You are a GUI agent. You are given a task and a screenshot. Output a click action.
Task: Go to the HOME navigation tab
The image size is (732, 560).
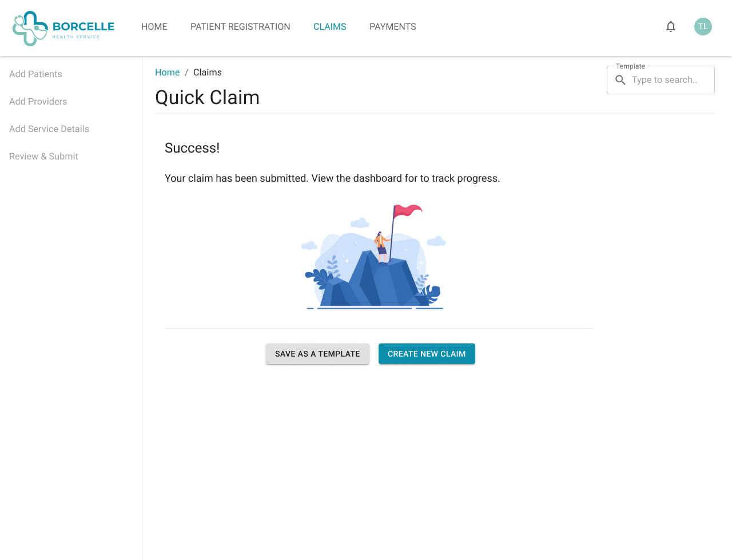coord(154,27)
